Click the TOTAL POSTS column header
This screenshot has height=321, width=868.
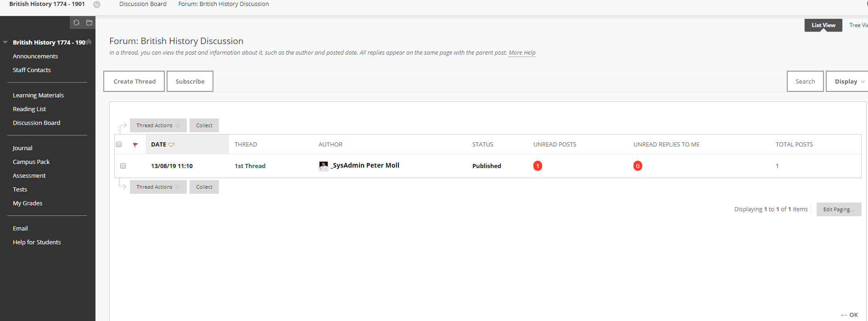coord(794,144)
